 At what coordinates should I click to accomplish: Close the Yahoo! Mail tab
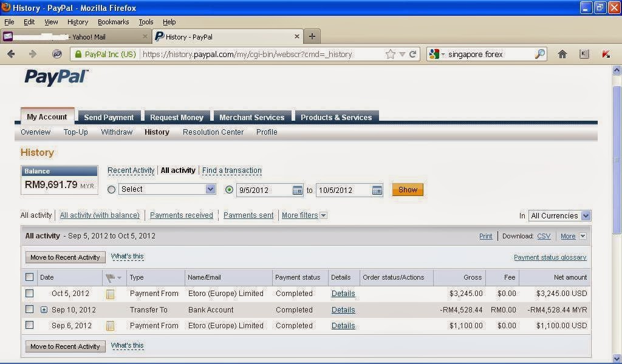click(x=145, y=36)
